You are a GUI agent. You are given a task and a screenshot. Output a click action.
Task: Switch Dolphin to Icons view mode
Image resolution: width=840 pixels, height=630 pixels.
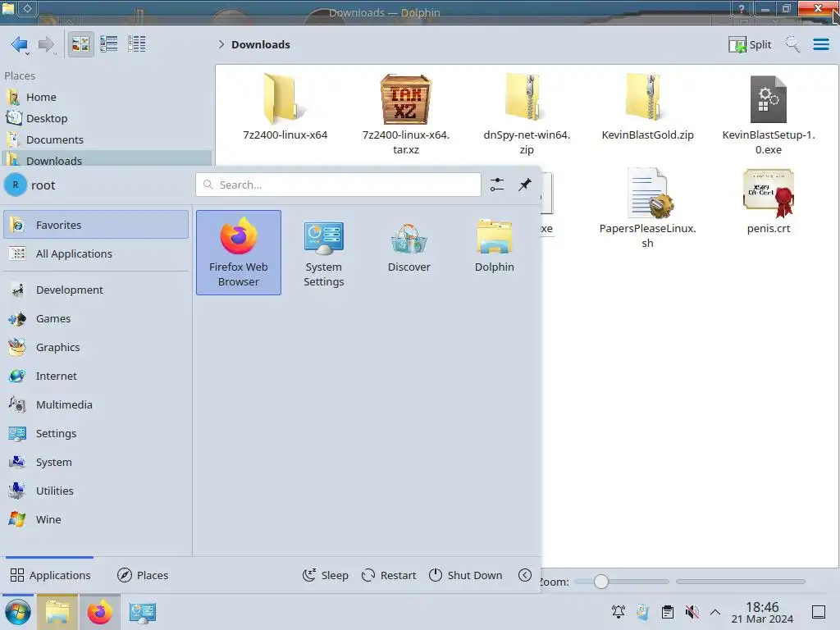(80, 44)
